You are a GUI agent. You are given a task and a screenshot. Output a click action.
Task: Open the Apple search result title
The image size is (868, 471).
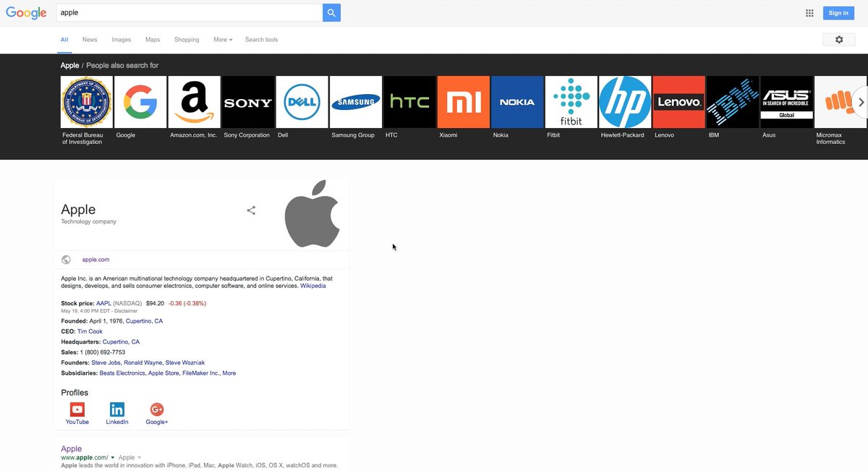click(72, 449)
